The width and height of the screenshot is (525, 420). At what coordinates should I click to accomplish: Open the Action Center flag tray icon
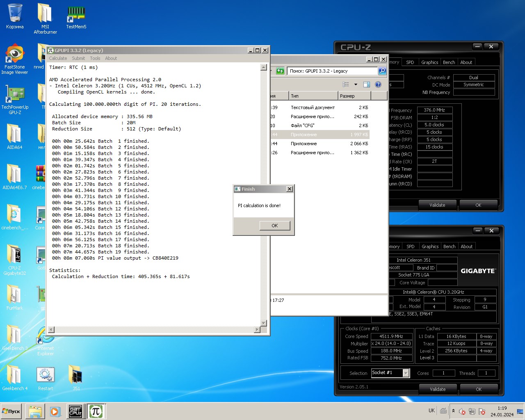point(482,411)
